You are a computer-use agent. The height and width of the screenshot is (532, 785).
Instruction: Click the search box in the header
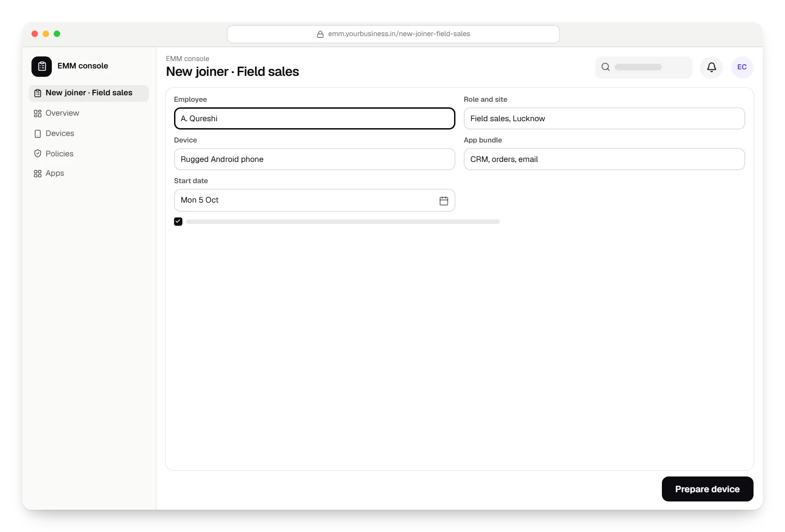643,68
